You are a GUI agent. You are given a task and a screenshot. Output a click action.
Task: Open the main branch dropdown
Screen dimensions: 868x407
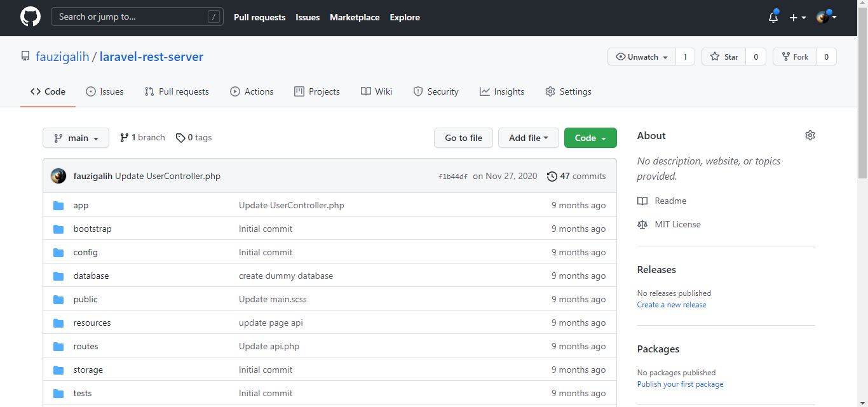(76, 138)
